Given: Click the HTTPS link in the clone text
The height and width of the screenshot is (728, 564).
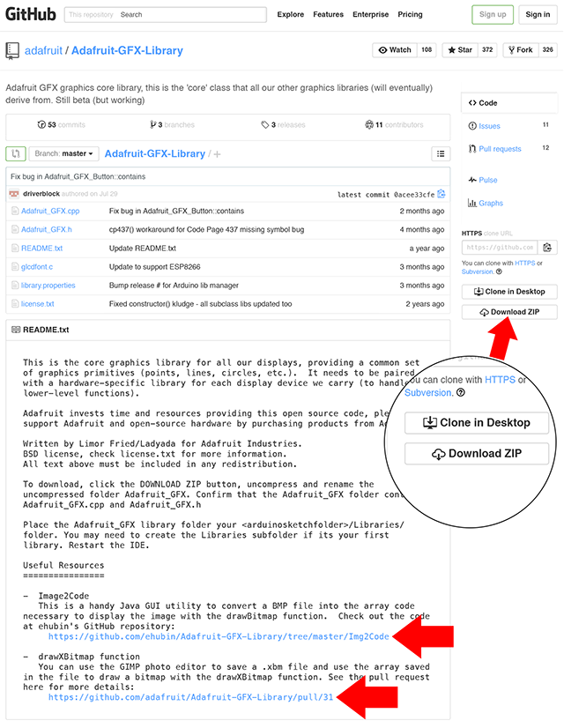Looking at the screenshot, I should (x=524, y=264).
